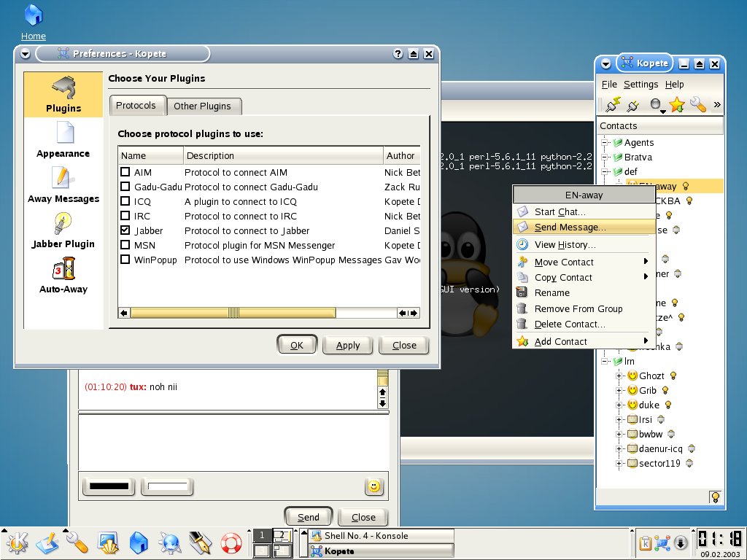Click the horizontal scrollbar thumb in plugin list

point(233,313)
